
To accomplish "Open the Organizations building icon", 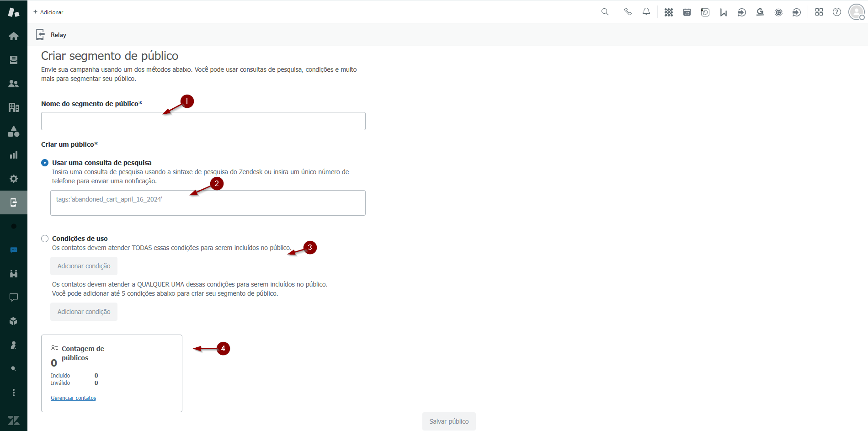I will coord(14,107).
